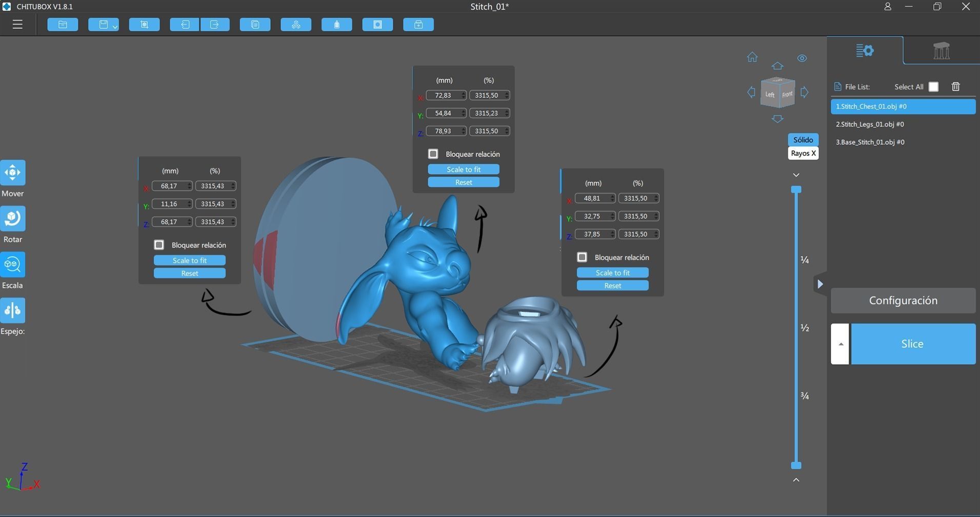
Task: Switch to Sólido render mode
Action: tap(803, 140)
